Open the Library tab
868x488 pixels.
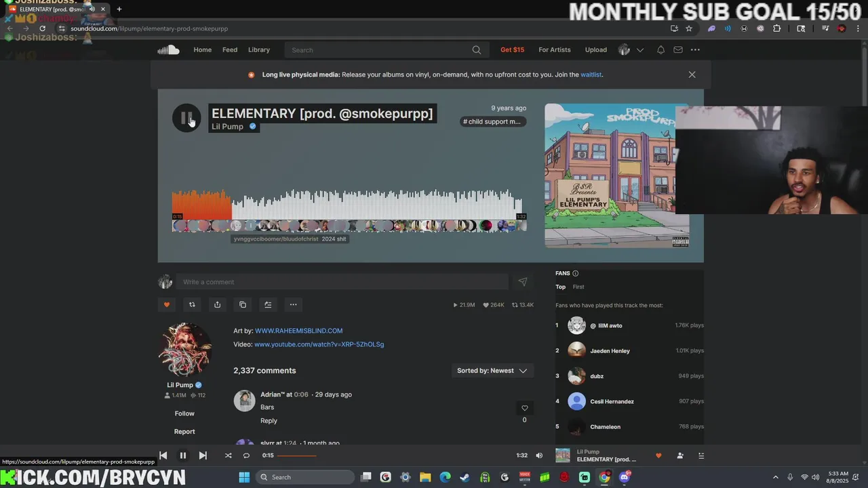click(x=259, y=49)
